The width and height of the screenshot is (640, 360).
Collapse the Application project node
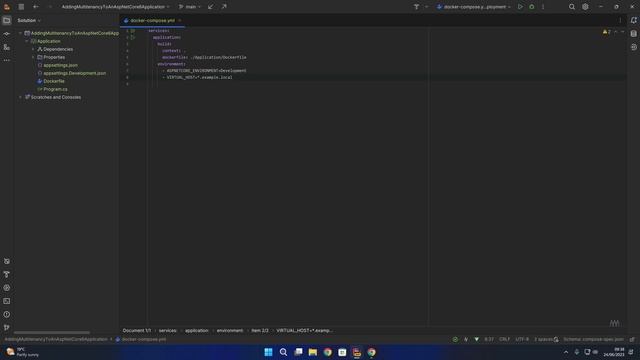point(27,41)
